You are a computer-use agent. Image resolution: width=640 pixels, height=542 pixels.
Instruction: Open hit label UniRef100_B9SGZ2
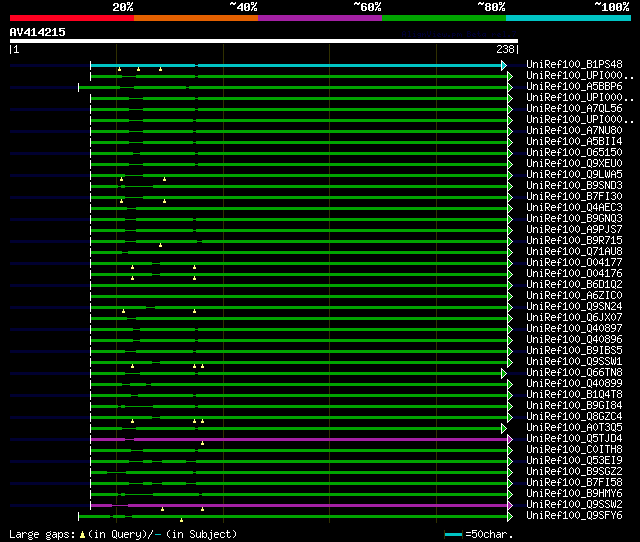click(574, 472)
